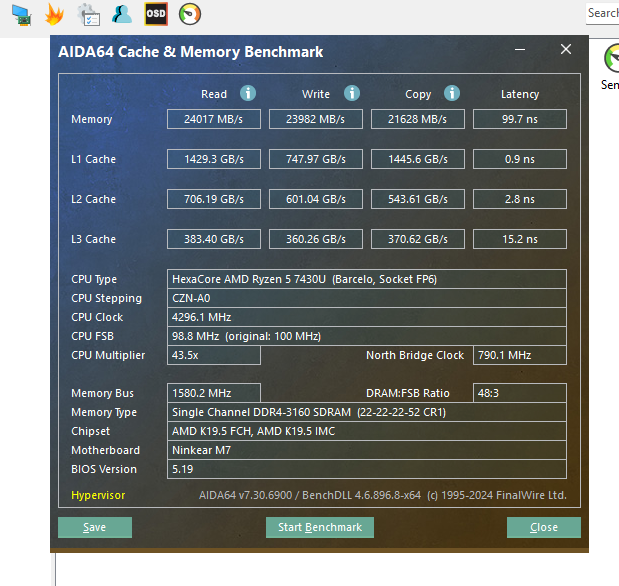The width and height of the screenshot is (619, 586).
Task: Click the info icon beside Write
Action: point(352,93)
